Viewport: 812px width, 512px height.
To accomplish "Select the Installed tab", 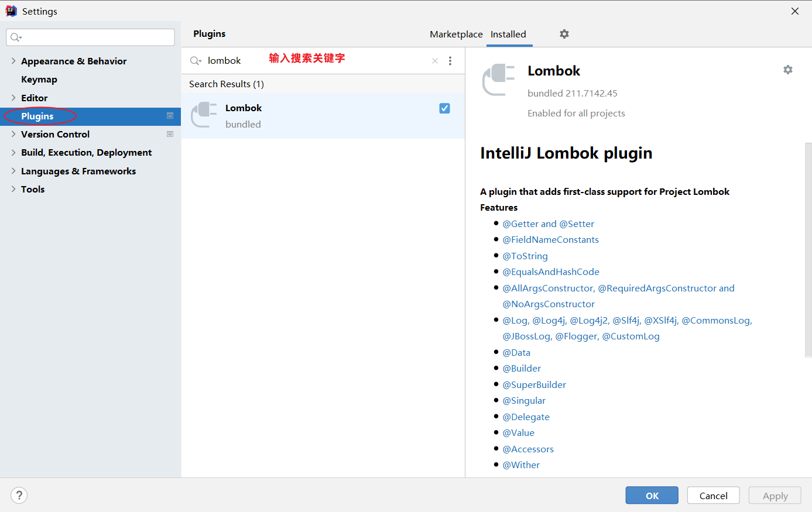I will 508,35.
